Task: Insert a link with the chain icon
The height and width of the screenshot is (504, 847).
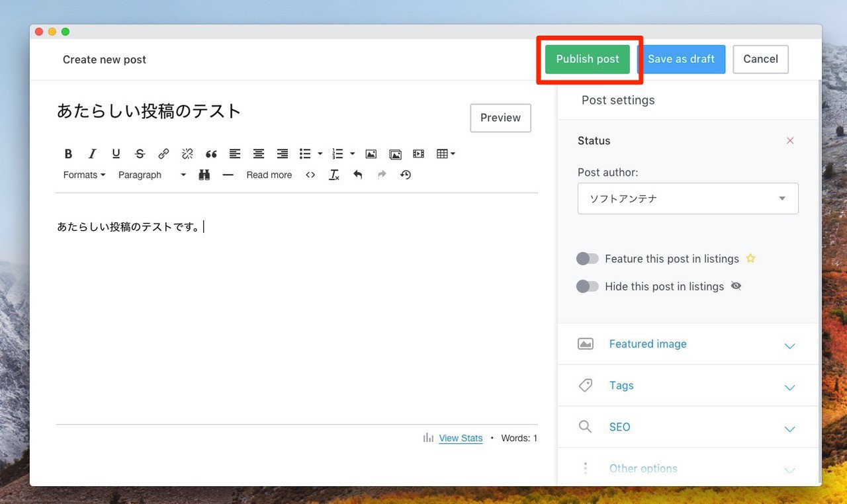Action: click(163, 154)
